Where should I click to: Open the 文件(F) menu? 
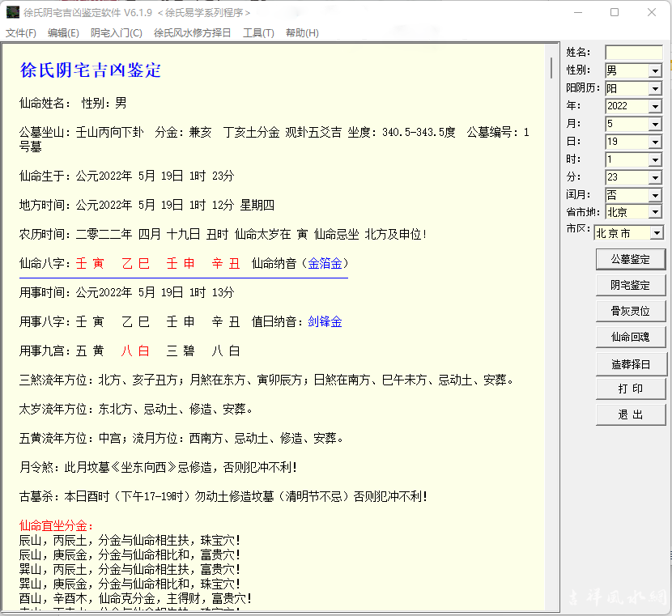click(x=20, y=33)
